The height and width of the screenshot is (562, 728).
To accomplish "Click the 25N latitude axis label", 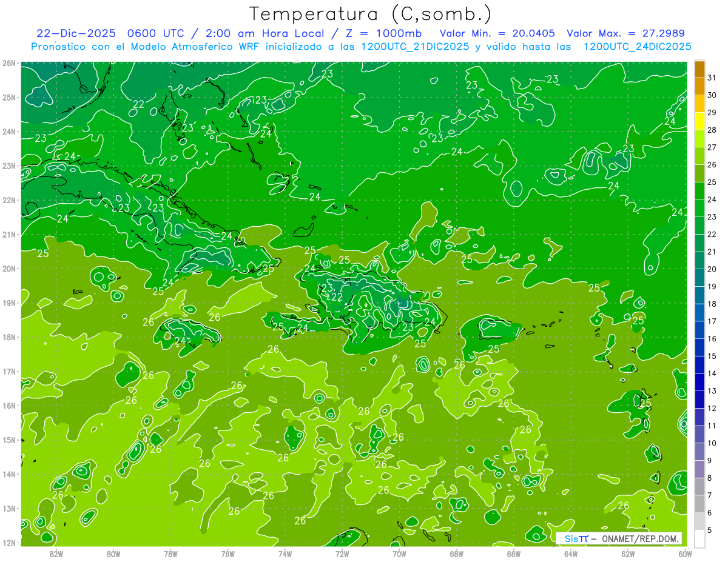I will click(8, 97).
